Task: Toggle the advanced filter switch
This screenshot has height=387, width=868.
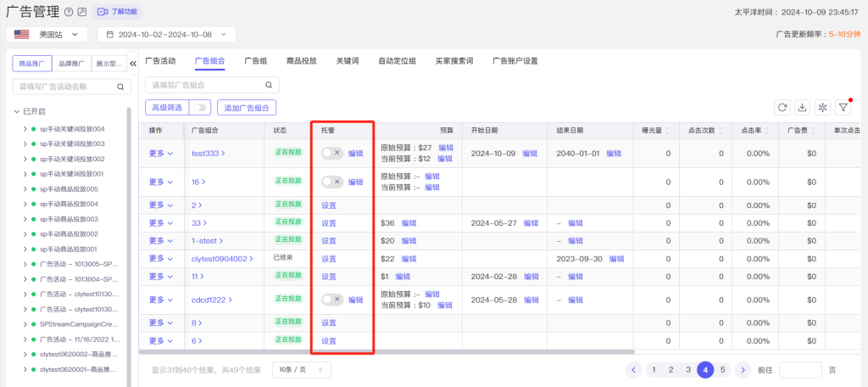Action: (x=199, y=108)
